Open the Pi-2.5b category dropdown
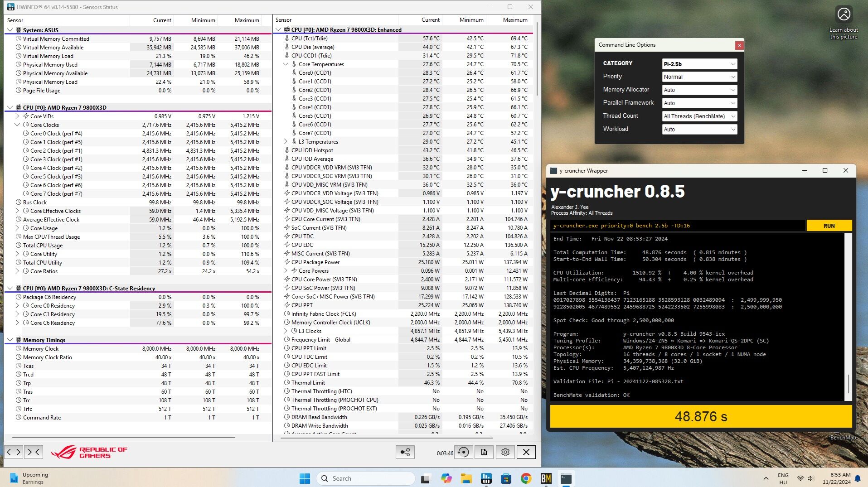This screenshot has height=487, width=868. click(699, 64)
